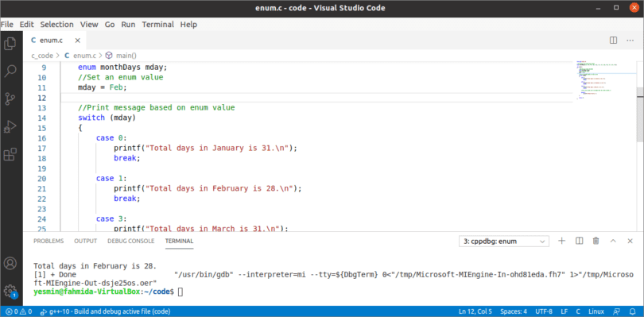
Task: Click the Linux configuration status item
Action: (596, 311)
